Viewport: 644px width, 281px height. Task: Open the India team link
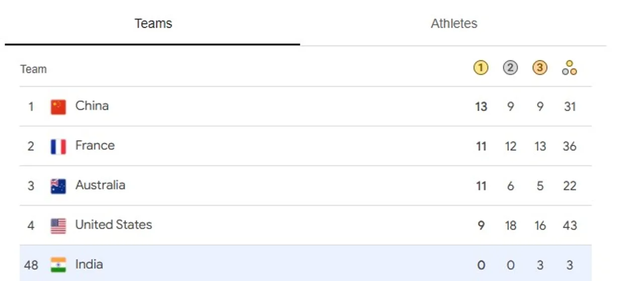[89, 264]
